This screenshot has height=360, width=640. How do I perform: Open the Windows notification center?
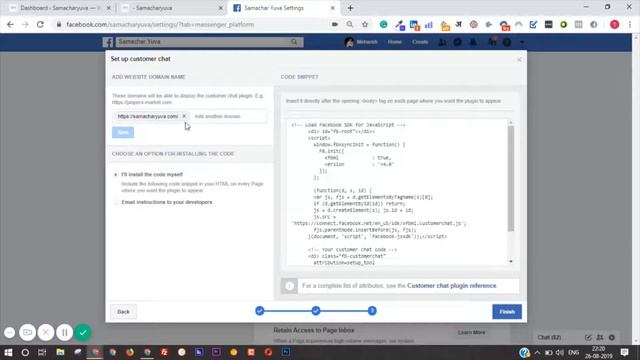624,352
